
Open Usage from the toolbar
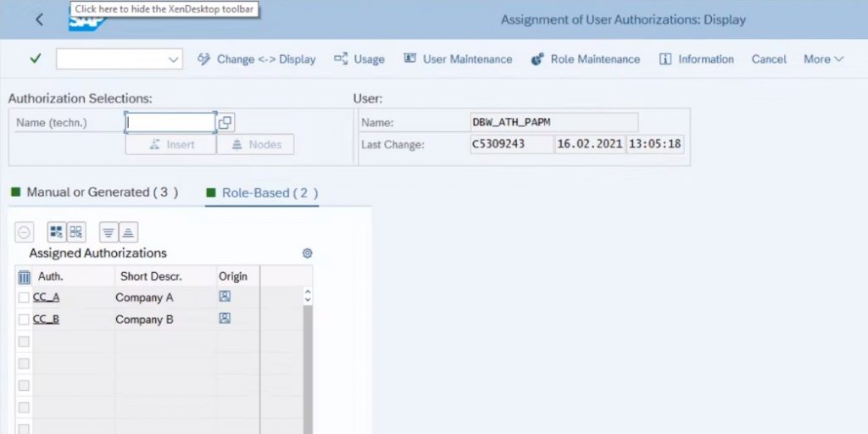coord(359,59)
